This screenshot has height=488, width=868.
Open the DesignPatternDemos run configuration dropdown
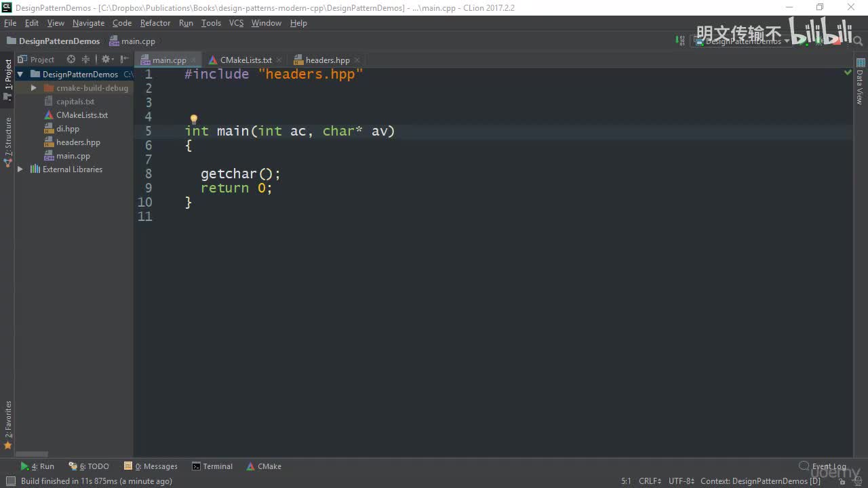741,41
